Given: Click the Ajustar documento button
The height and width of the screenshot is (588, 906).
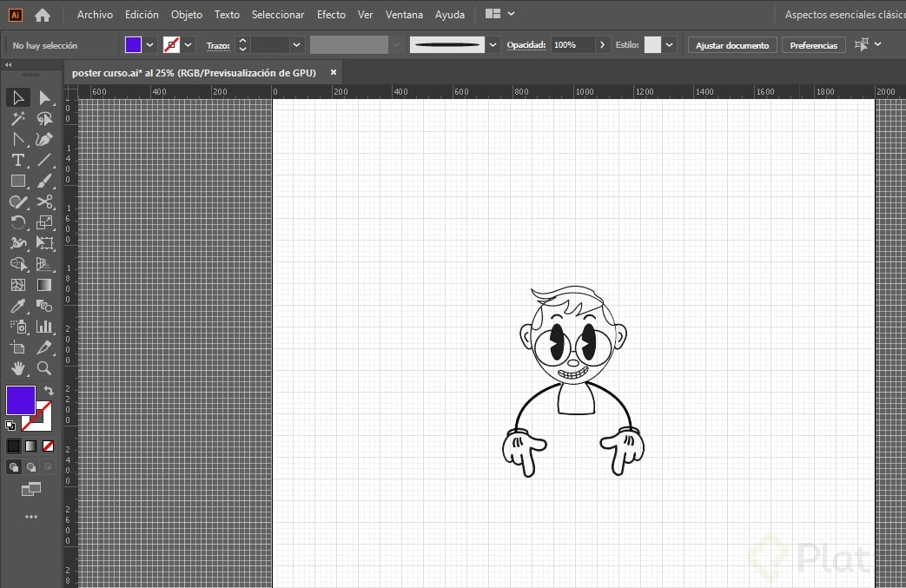Looking at the screenshot, I should click(731, 45).
